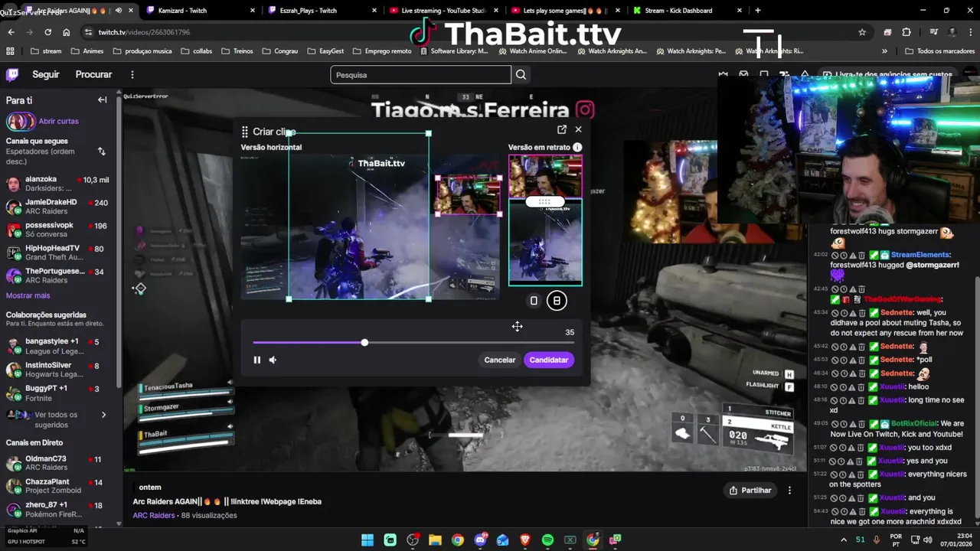Click the browser home button
The width and height of the screenshot is (980, 551).
point(67,32)
